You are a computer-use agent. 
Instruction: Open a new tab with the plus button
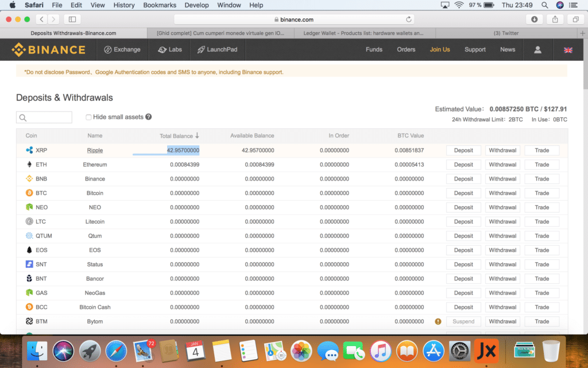click(x=582, y=33)
